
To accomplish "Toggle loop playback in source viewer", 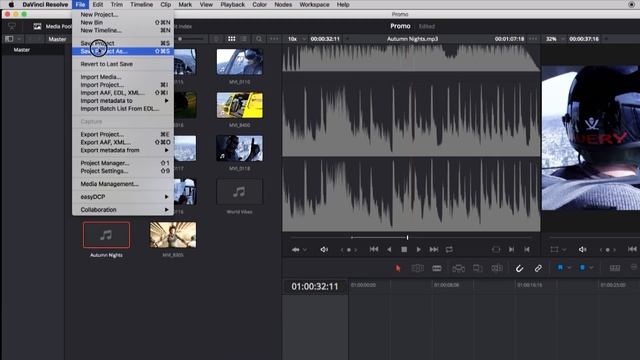I will click(x=449, y=249).
